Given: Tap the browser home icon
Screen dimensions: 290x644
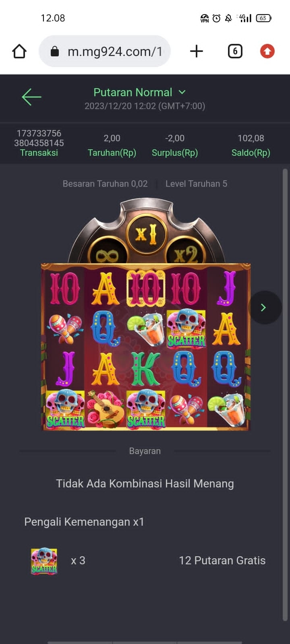Looking at the screenshot, I should click(x=19, y=52).
